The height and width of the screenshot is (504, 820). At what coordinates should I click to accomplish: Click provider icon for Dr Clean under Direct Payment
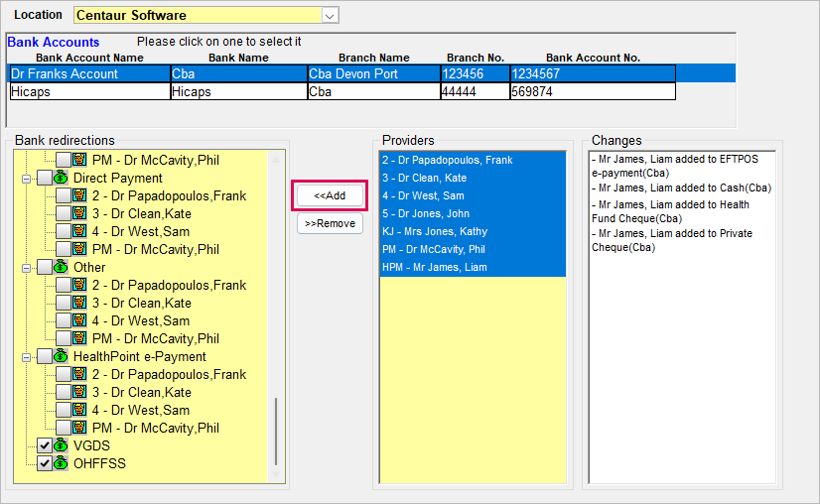click(x=79, y=213)
